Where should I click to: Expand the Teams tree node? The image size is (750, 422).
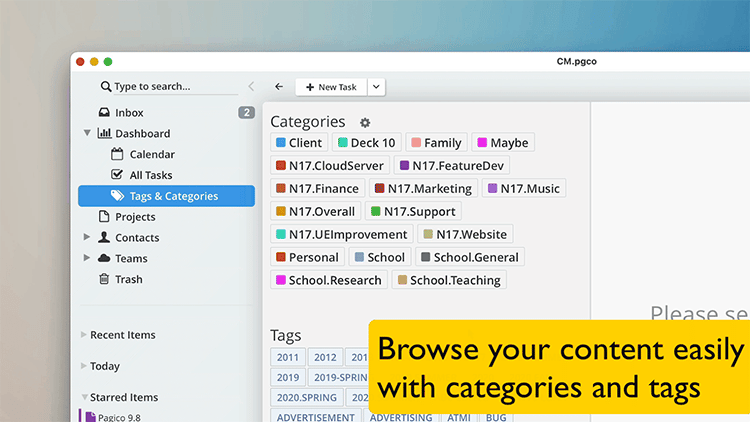pyautogui.click(x=87, y=258)
